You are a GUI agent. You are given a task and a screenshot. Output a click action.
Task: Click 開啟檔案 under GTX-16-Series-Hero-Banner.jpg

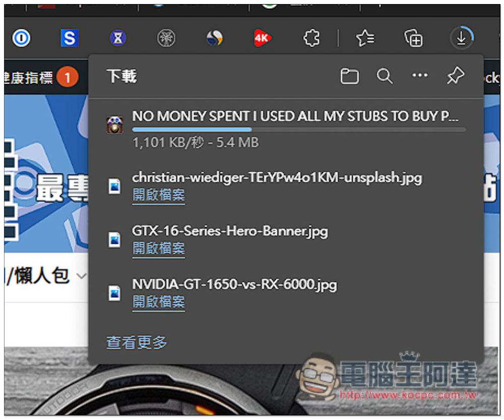coord(159,249)
